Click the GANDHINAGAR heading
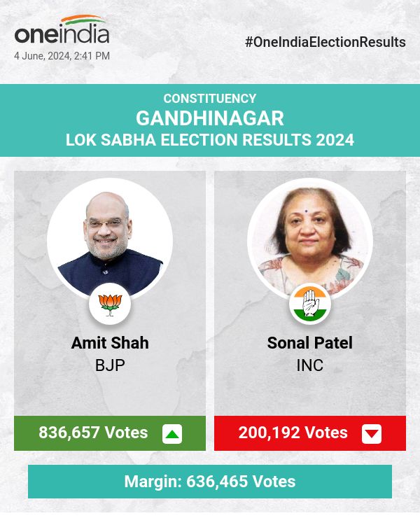The height and width of the screenshot is (525, 420). pos(210,118)
